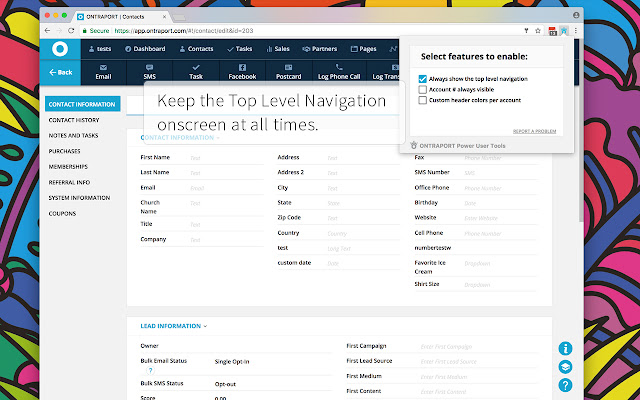Click the browser address bar URL
640x400 pixels.
(184, 31)
